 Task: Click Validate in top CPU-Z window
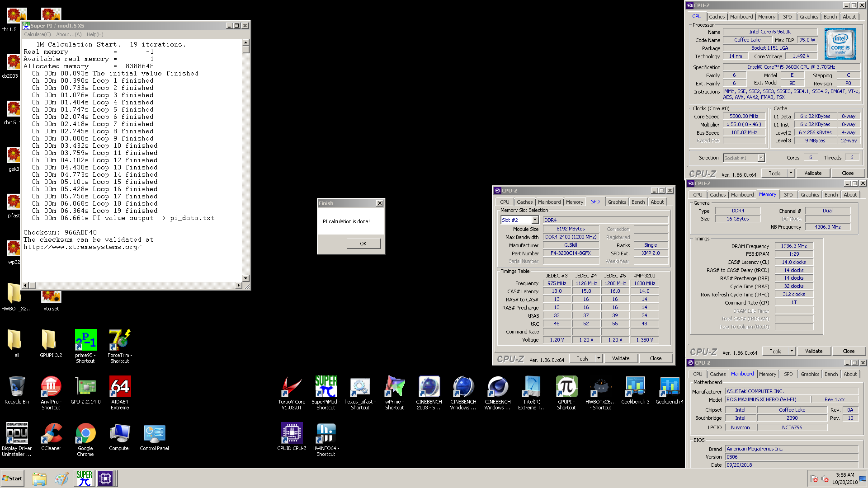pyautogui.click(x=812, y=173)
